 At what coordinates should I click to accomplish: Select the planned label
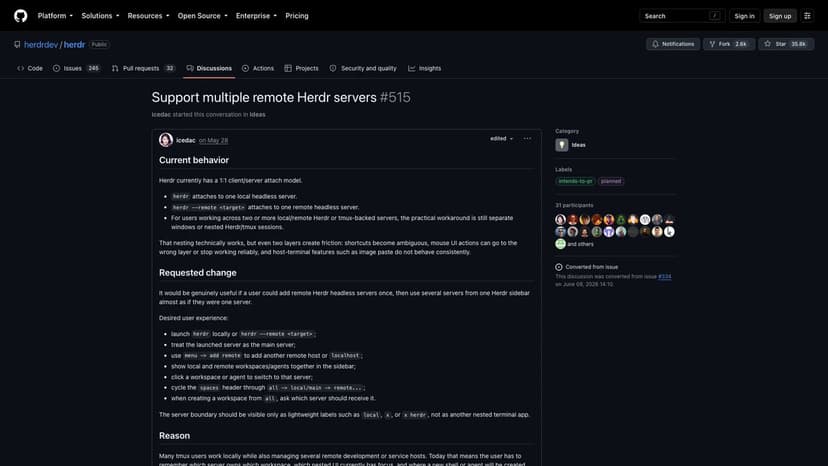pyautogui.click(x=611, y=181)
